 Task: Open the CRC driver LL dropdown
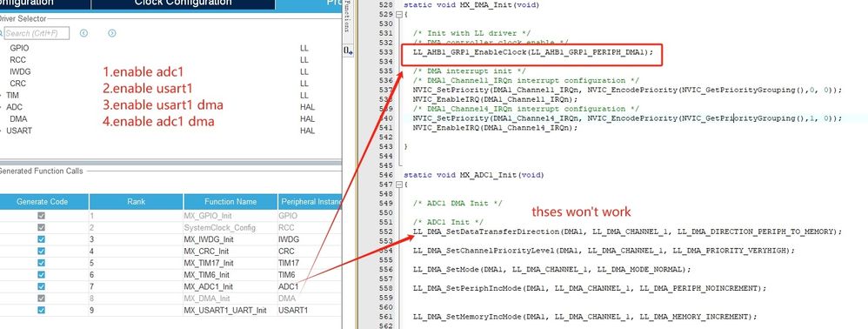[304, 84]
